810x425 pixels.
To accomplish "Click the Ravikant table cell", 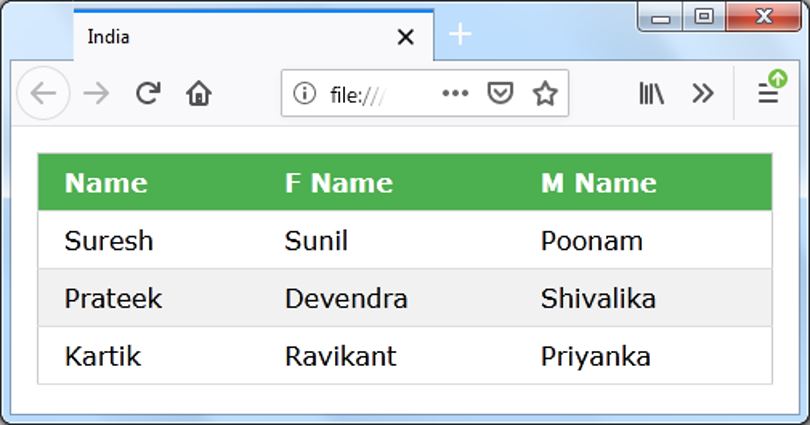I will [x=340, y=356].
